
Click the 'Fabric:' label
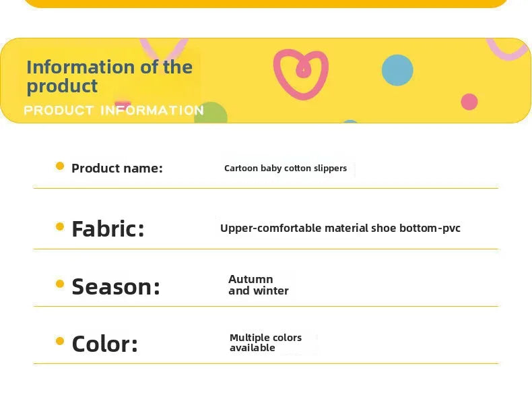coord(108,228)
